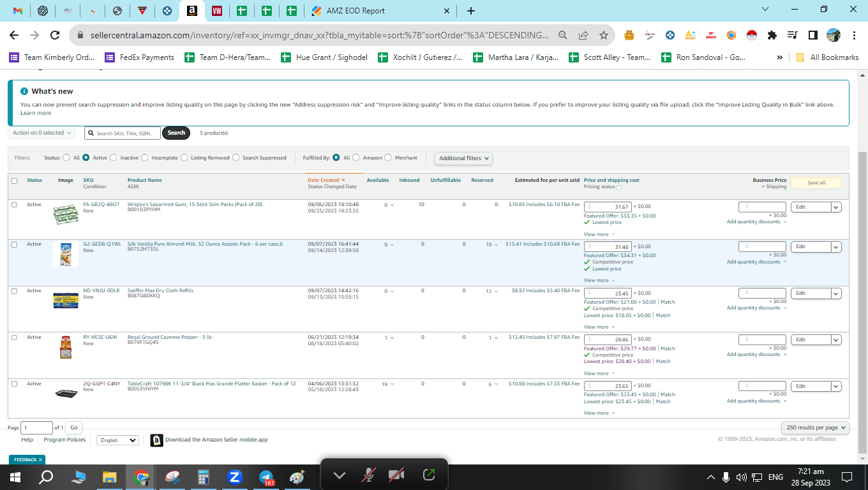Click the Go page button
Image resolution: width=868 pixels, height=490 pixels.
[74, 427]
